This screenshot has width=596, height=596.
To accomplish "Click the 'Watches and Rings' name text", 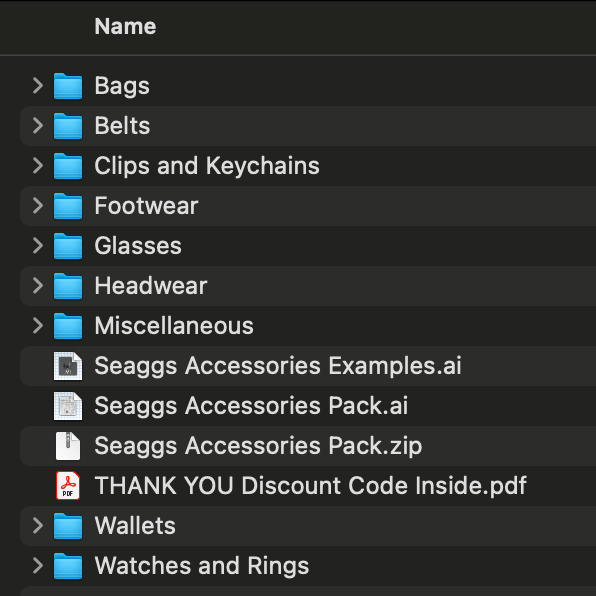I will [202, 567].
